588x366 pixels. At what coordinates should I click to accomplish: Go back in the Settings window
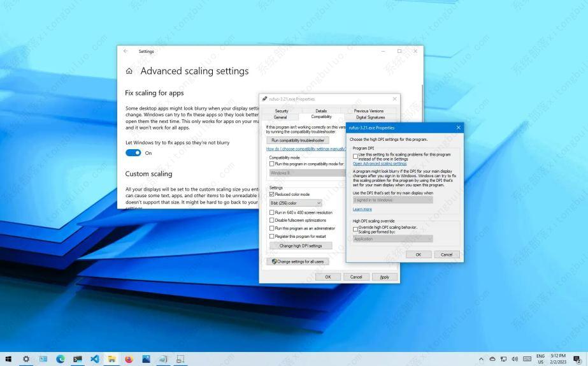pyautogui.click(x=125, y=51)
